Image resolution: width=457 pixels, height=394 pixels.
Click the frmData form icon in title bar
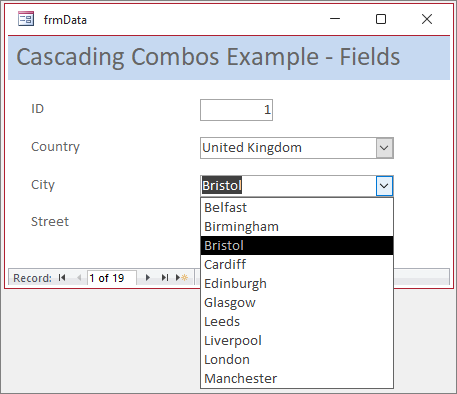[x=26, y=19]
